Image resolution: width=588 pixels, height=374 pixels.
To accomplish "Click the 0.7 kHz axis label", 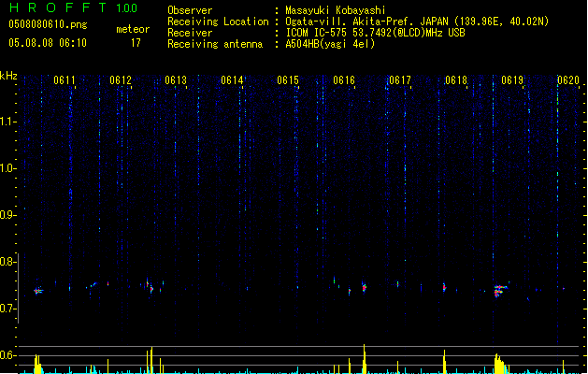I will click(7, 309).
